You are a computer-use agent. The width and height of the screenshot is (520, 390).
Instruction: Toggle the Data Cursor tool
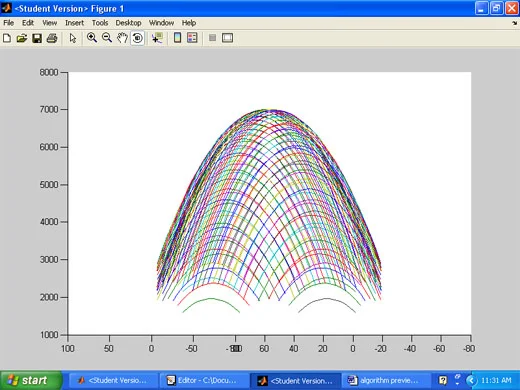coord(157,38)
